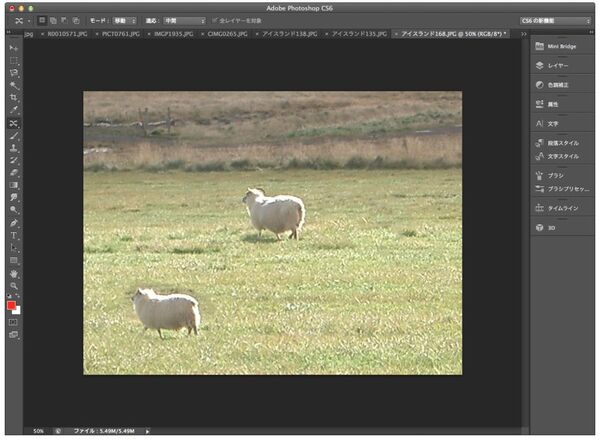Screen dimensions: 600x440
Task: Open the Mini Bridge panel
Action: [561, 46]
